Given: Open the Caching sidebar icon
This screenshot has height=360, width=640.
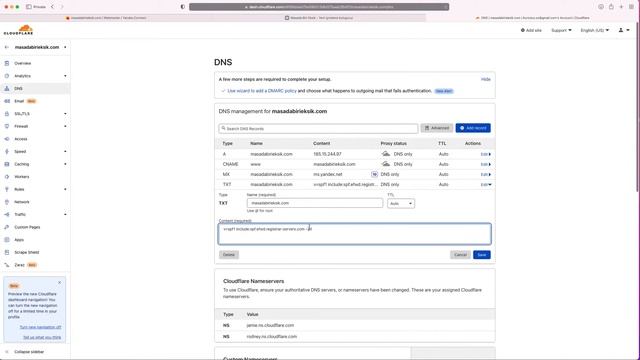Looking at the screenshot, I should point(7,164).
